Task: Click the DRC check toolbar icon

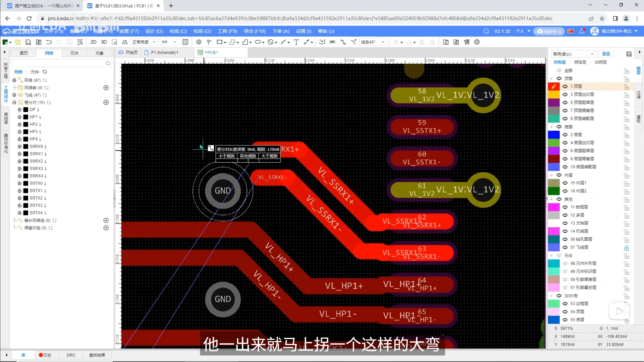Action: click(x=332, y=42)
